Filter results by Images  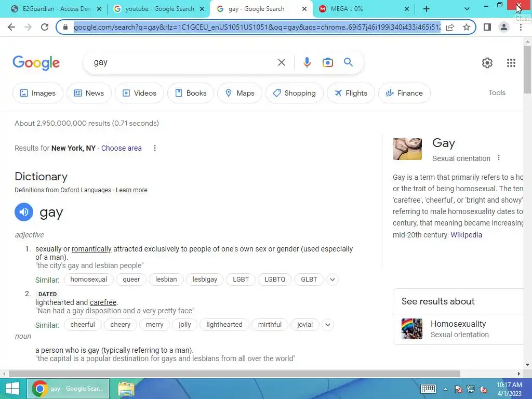point(37,93)
